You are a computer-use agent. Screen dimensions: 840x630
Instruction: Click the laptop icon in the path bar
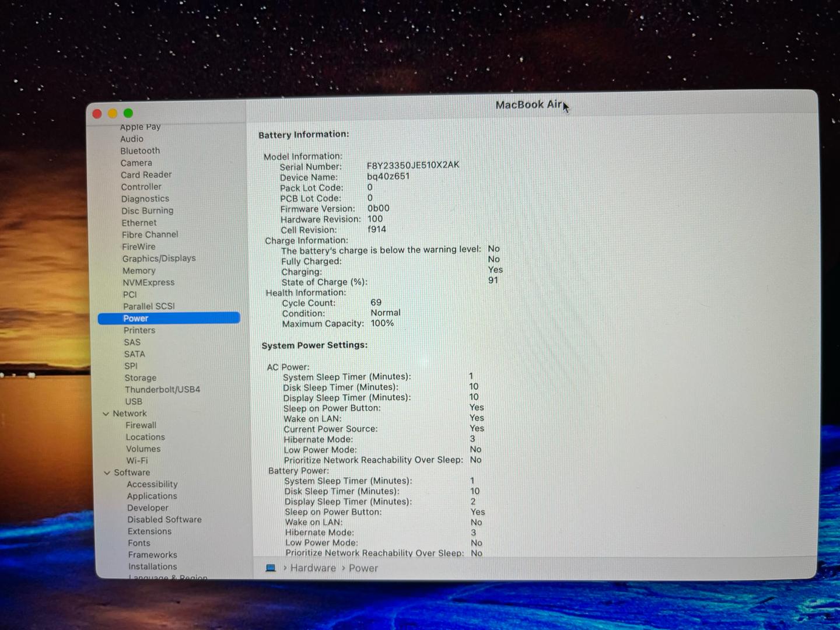tap(270, 568)
